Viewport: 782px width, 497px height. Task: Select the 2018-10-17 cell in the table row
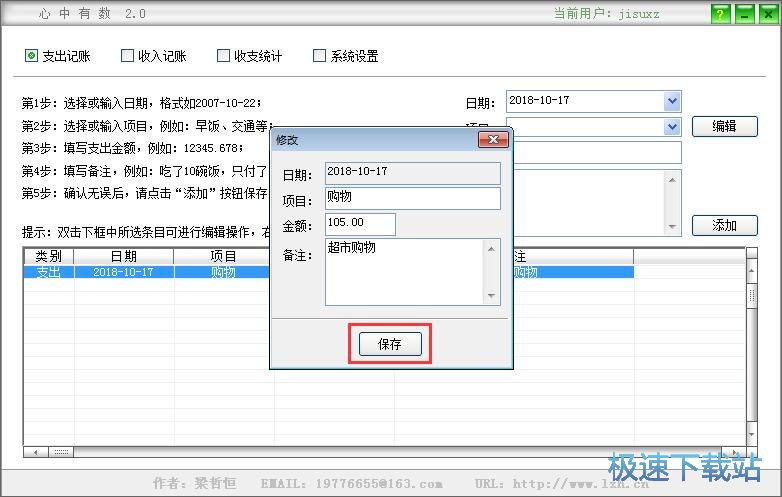coord(124,272)
